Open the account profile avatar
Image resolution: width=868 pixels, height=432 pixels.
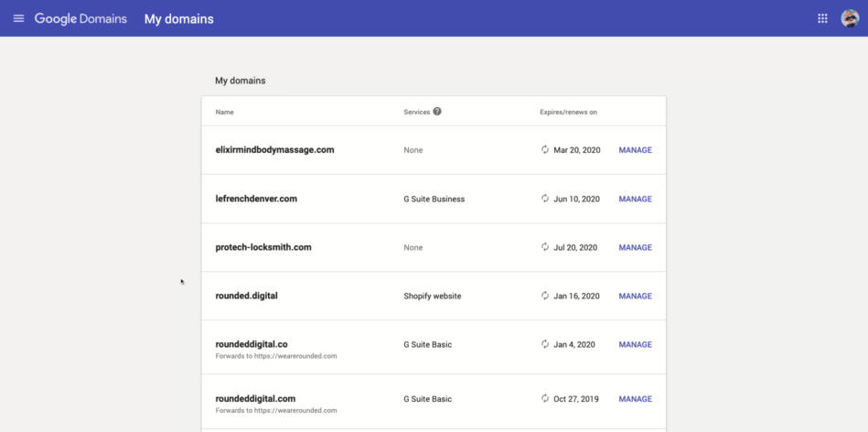pyautogui.click(x=850, y=18)
